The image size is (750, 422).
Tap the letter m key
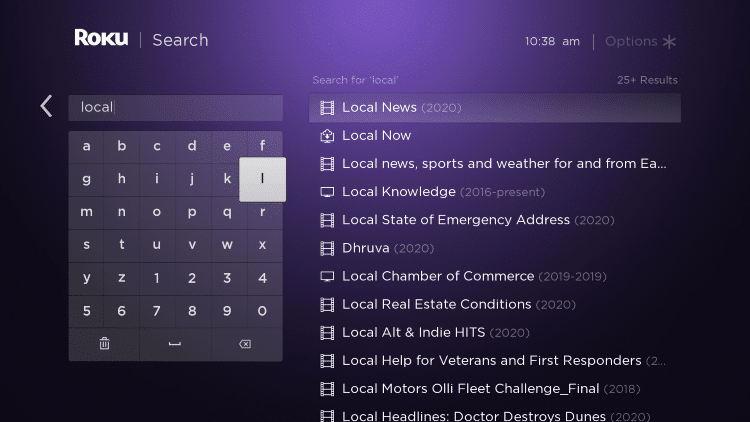coord(86,212)
